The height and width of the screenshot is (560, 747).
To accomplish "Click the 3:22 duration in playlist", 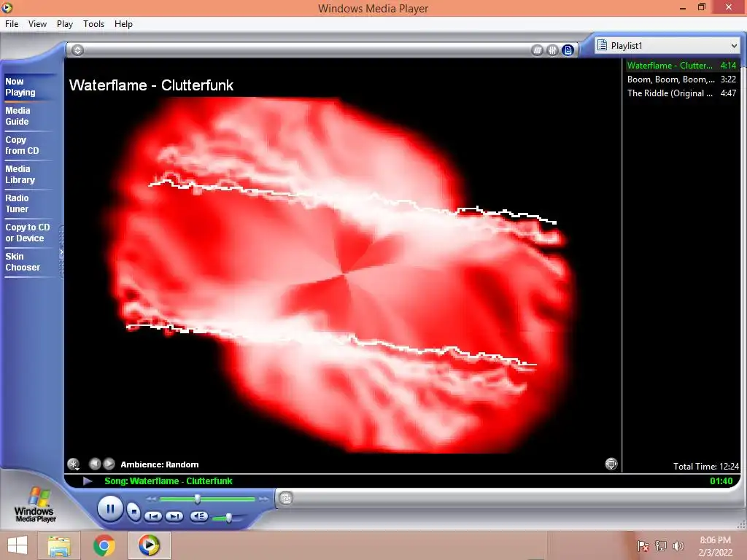I will pos(728,79).
